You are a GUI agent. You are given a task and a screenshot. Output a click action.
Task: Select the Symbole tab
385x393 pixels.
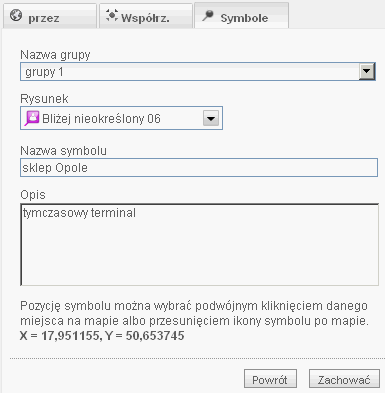(x=242, y=16)
